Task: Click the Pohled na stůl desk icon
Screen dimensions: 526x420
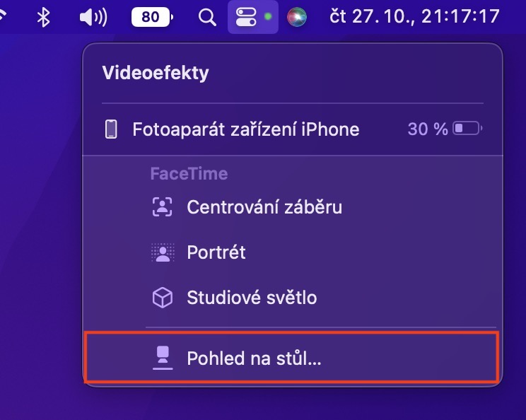Action: pyautogui.click(x=163, y=359)
